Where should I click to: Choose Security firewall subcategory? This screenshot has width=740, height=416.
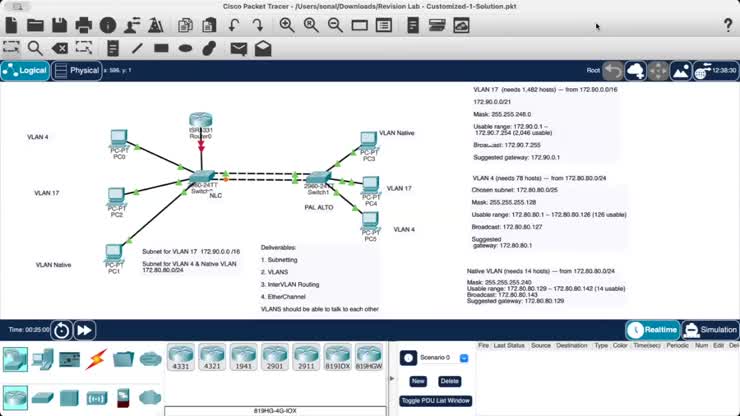123,398
